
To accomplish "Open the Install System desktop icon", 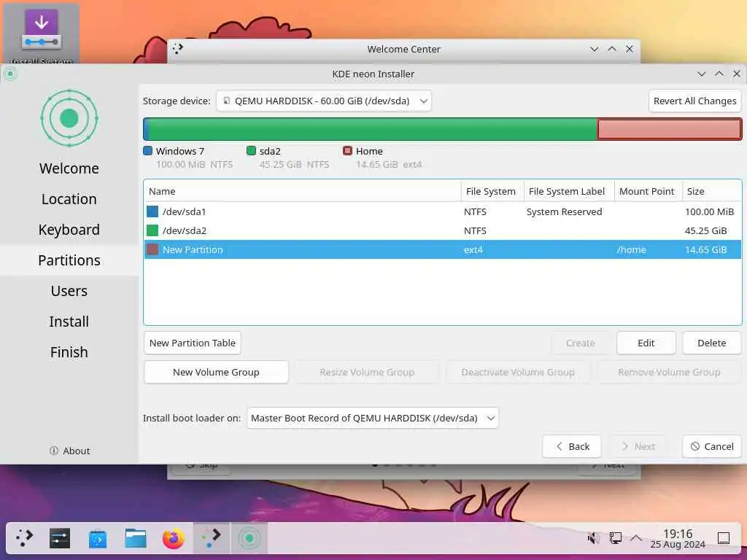I will coord(41,33).
